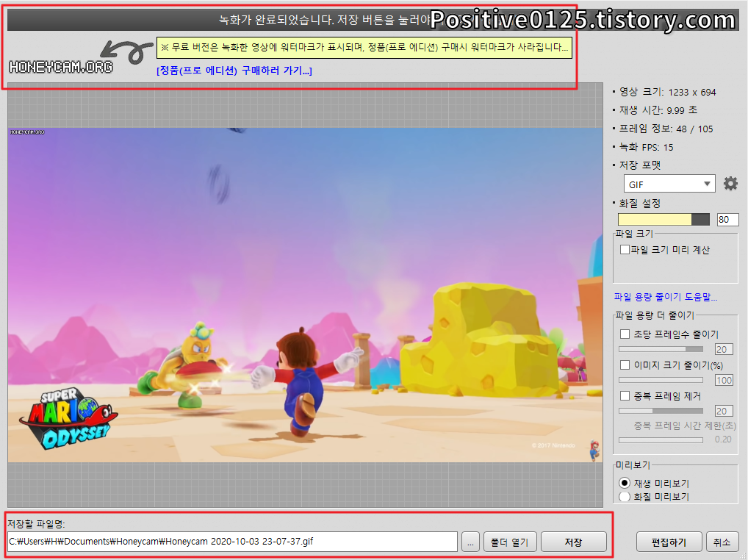The image size is (748, 560).
Task: Adjust the 중복 프레임 제거 slider
Action: point(661,411)
